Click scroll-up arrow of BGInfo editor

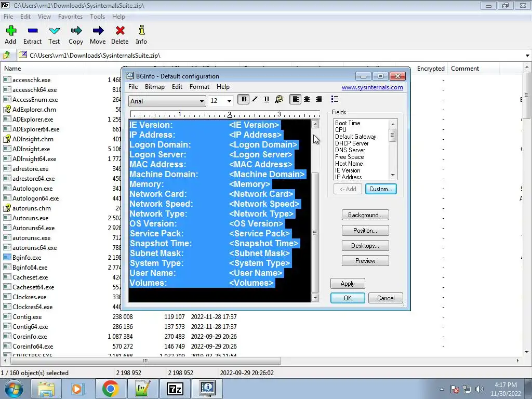[315, 124]
